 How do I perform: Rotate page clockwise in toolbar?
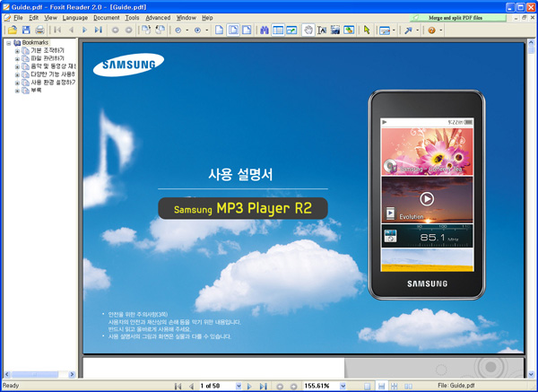click(x=146, y=30)
